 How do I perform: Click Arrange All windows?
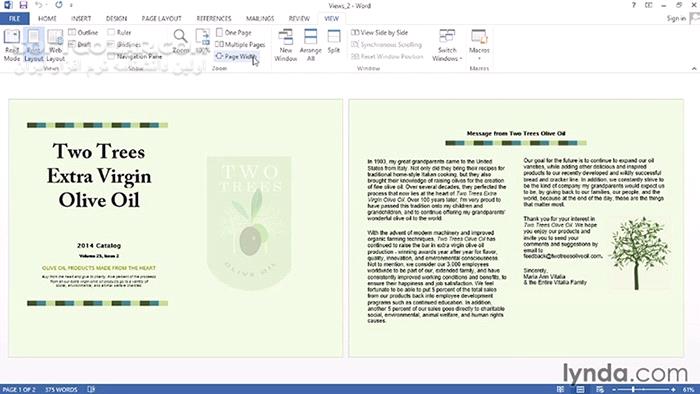[x=311, y=45]
